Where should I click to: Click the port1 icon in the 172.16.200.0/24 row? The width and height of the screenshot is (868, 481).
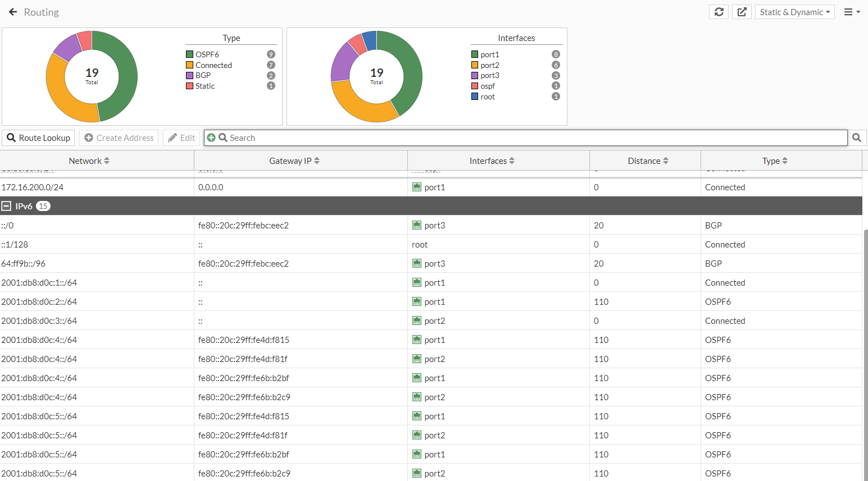417,187
